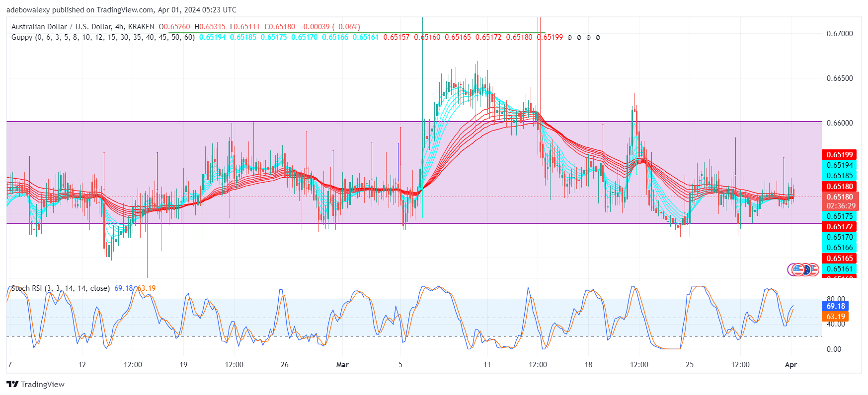The image size is (868, 395).
Task: Click the red 0.65199 price label
Action: (x=839, y=155)
